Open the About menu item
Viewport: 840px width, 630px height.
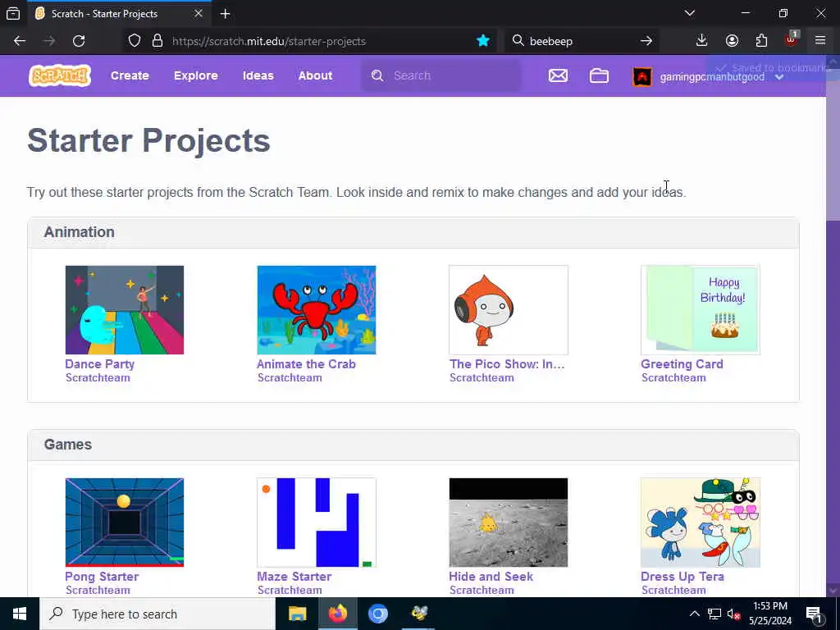click(x=316, y=75)
